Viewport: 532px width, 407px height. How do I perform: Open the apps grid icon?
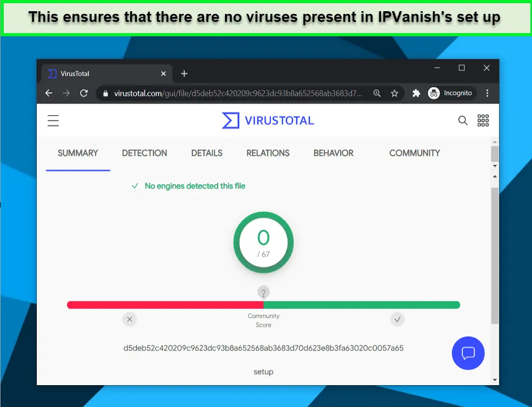point(483,121)
